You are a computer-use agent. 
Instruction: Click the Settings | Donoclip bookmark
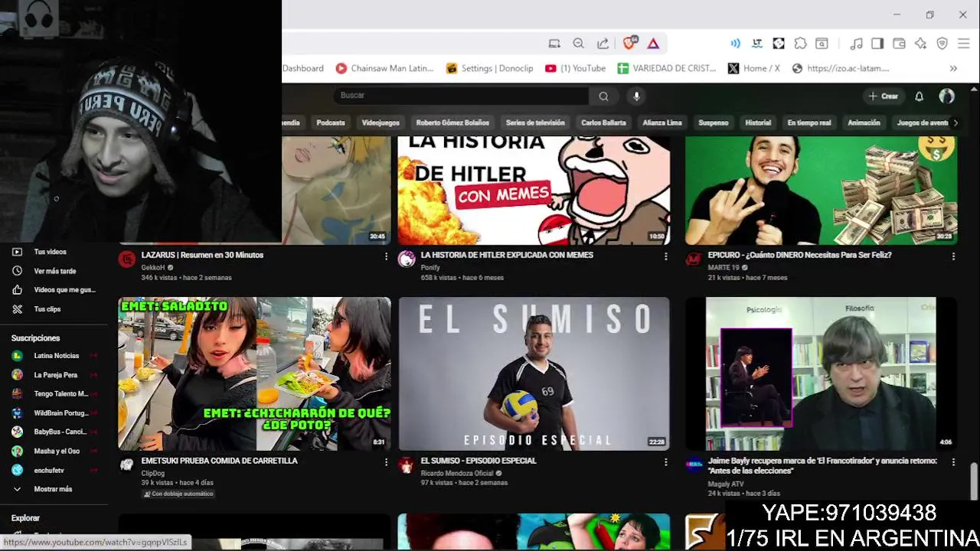point(489,68)
